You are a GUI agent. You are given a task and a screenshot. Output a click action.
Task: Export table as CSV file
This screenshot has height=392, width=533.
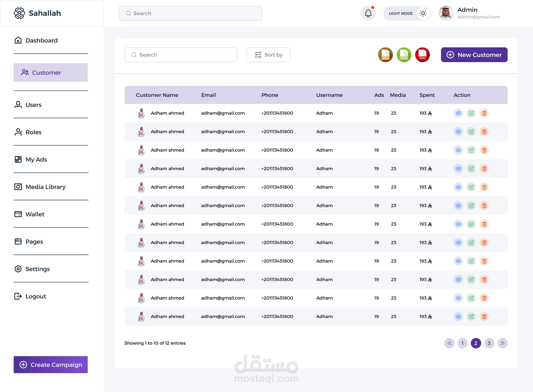pyautogui.click(x=404, y=55)
